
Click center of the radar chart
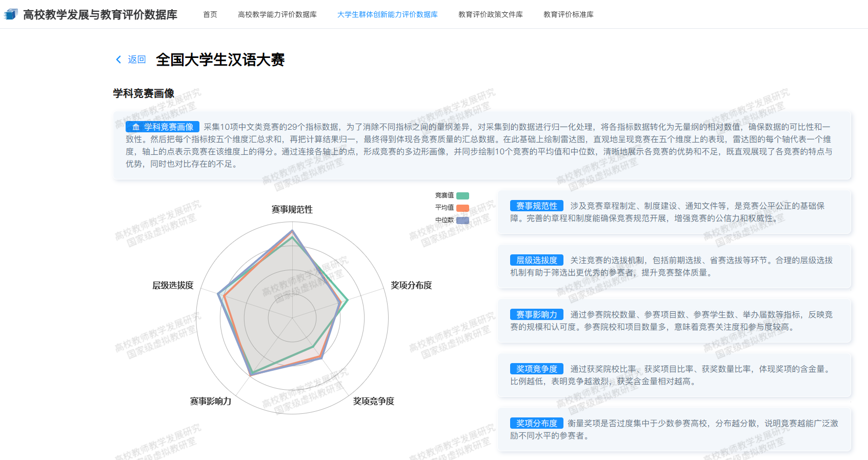click(x=292, y=318)
